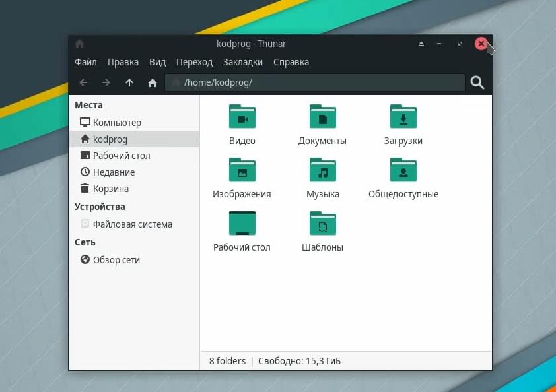
Task: Open the Шаблоны folder
Action: coord(322,232)
